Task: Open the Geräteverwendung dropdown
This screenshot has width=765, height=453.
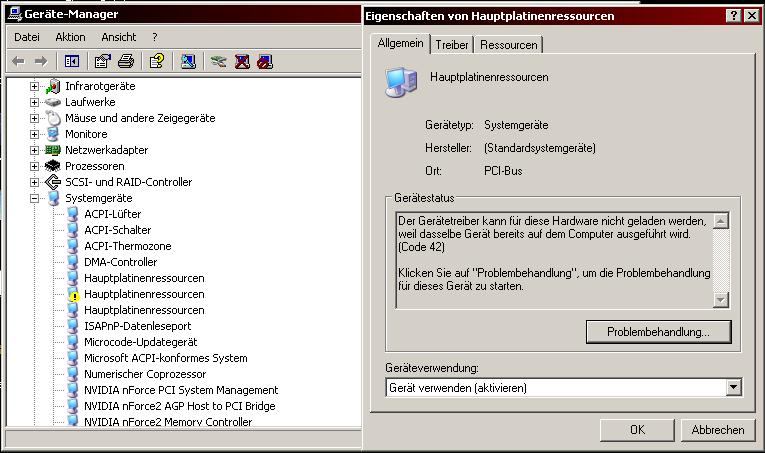Action: point(733,388)
